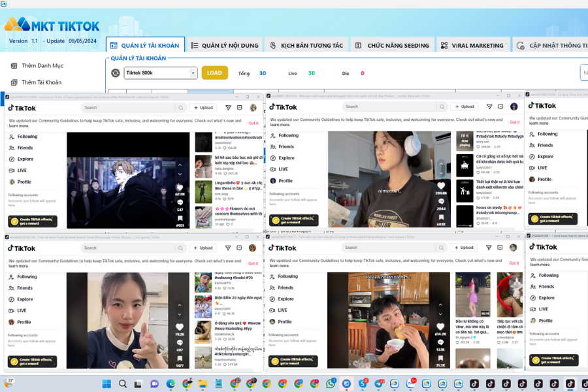Focus the search field in the anime video window
Image resolution: width=588 pixels, height=392 pixels.
click(x=128, y=108)
